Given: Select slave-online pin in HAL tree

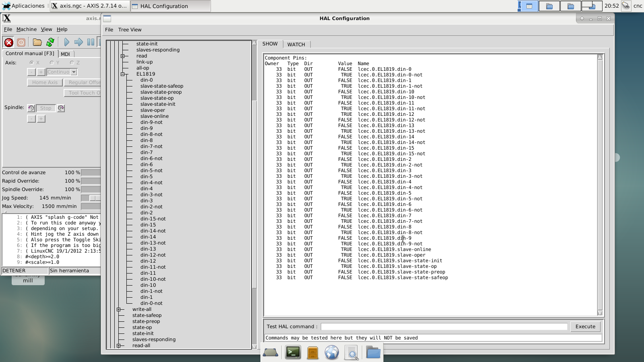Looking at the screenshot, I should pyautogui.click(x=155, y=116).
